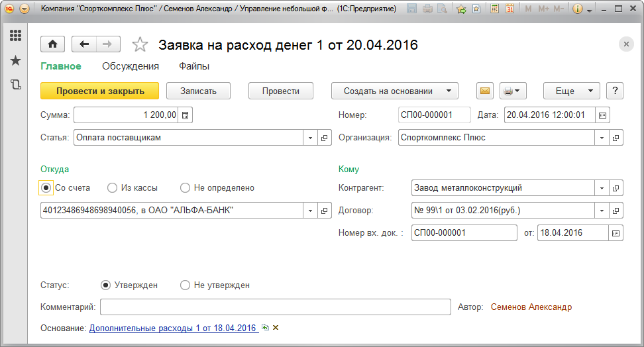Click the printer icon in the title bar
The height and width of the screenshot is (347, 644).
427,9
